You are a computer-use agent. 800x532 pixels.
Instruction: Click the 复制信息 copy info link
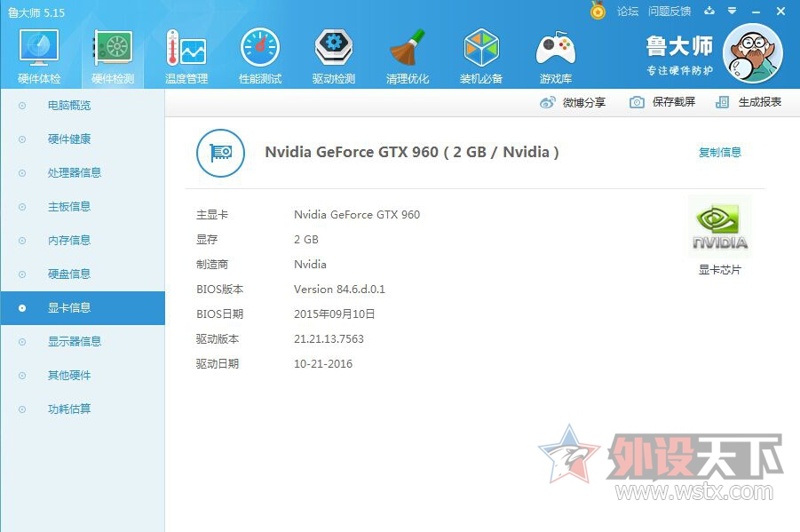click(x=720, y=152)
